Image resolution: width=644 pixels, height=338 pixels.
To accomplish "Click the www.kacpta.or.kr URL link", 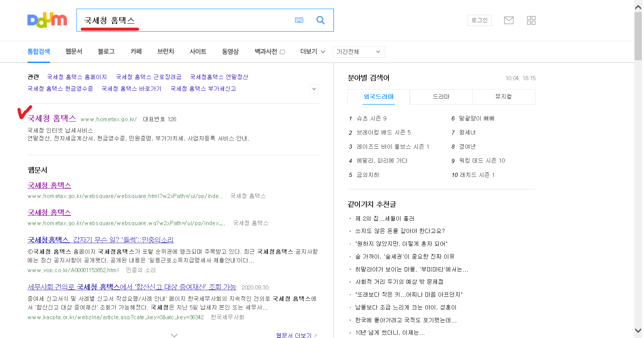I will [116, 317].
